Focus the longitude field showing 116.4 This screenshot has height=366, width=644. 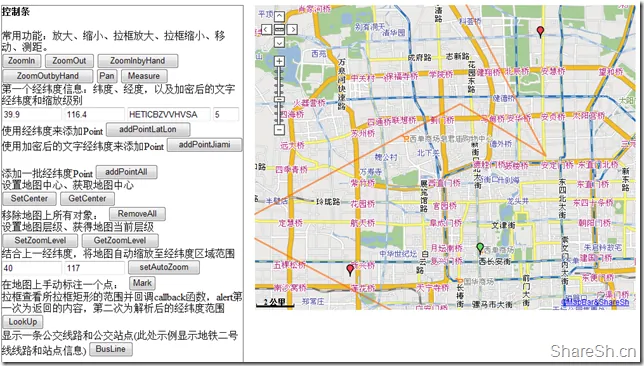point(94,114)
